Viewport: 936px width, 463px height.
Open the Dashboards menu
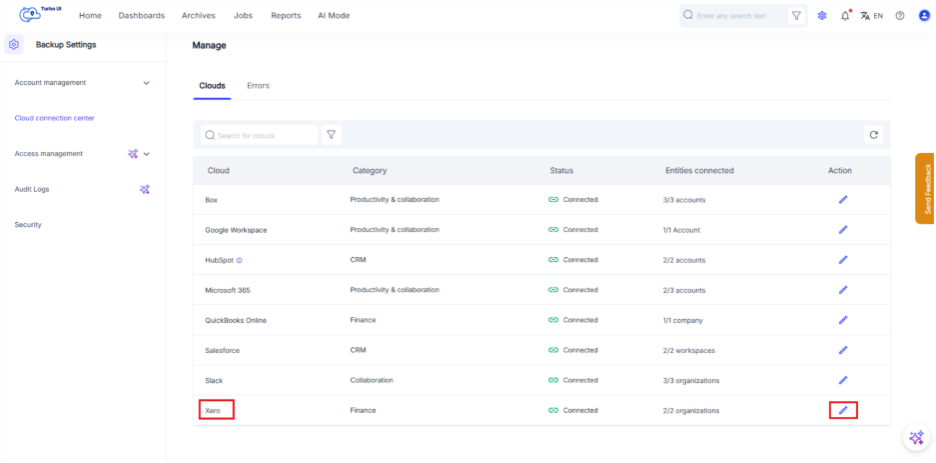tap(141, 16)
